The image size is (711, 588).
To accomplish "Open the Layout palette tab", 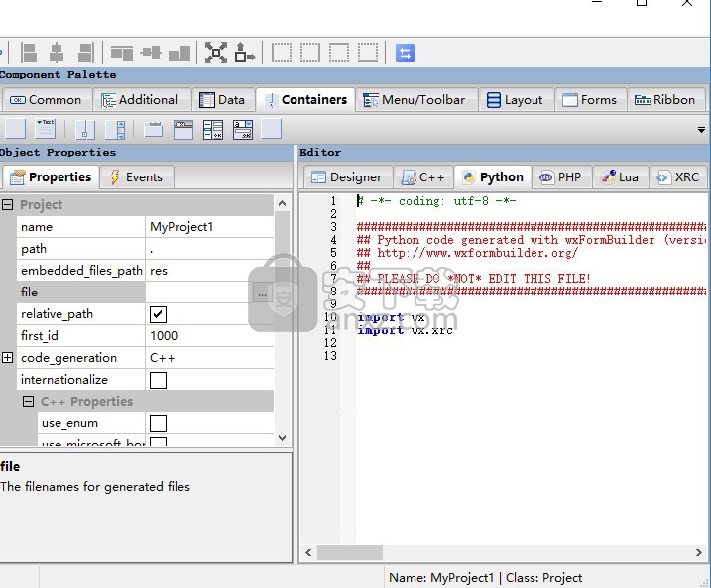I will [515, 100].
